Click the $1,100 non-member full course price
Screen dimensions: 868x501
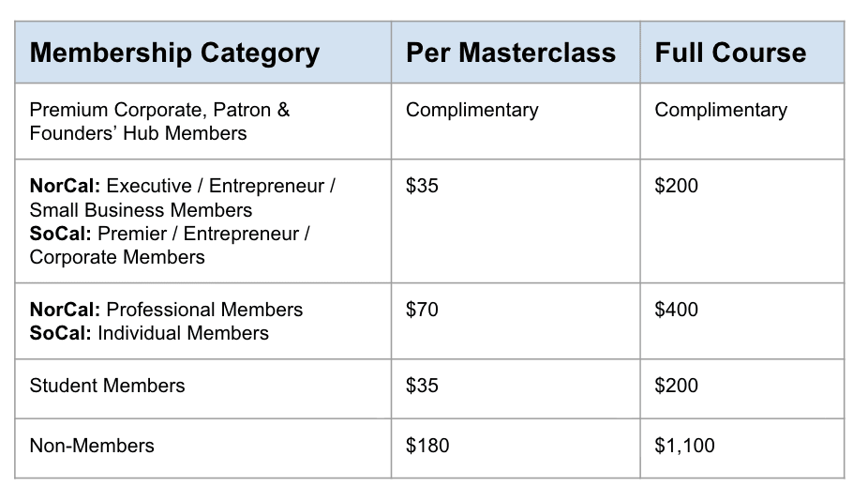(x=684, y=446)
